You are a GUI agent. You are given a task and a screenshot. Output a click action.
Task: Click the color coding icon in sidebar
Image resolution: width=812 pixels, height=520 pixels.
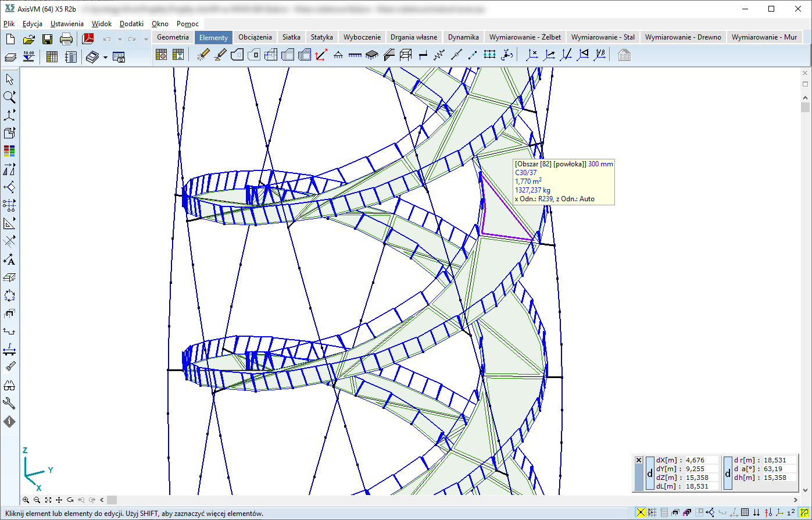point(9,151)
